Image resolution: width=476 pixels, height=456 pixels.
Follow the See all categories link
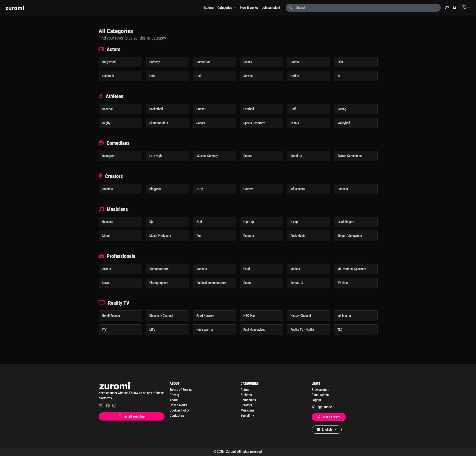[x=247, y=415]
